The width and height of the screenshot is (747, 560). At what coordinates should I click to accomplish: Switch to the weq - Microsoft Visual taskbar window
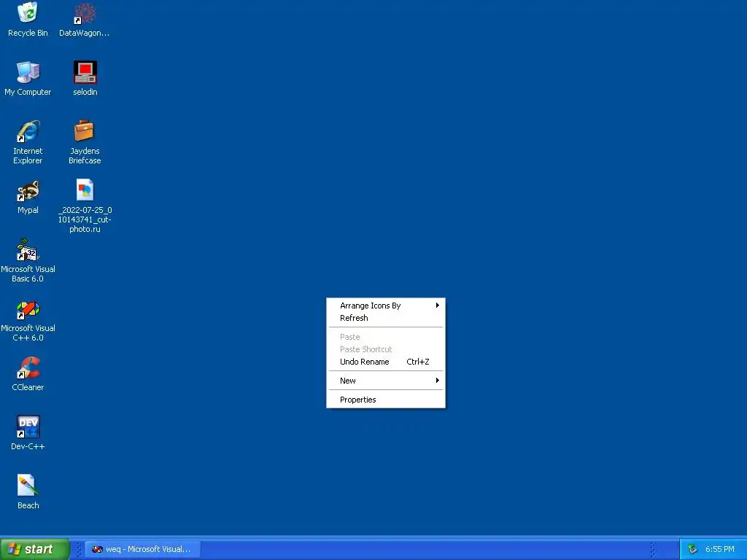[142, 550]
